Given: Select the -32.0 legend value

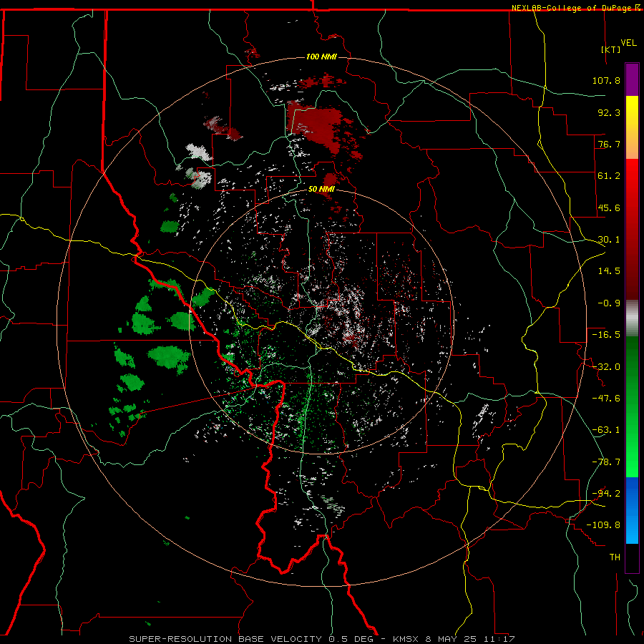Looking at the screenshot, I should point(606,367).
